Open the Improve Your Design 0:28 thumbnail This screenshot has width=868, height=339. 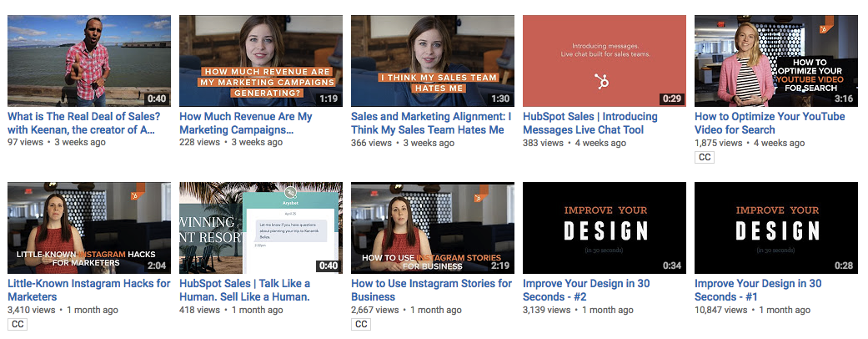pos(776,228)
